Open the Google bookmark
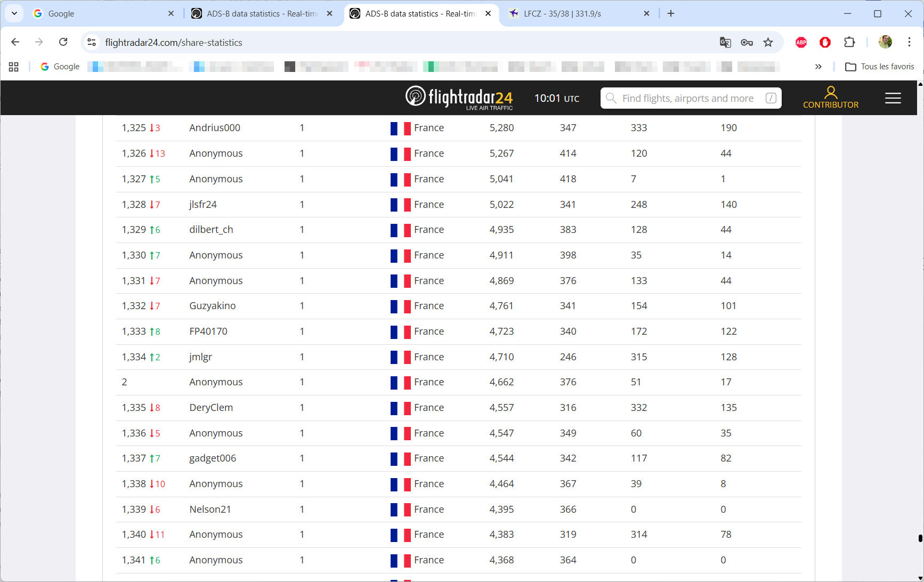The height and width of the screenshot is (582, 924). tap(60, 67)
